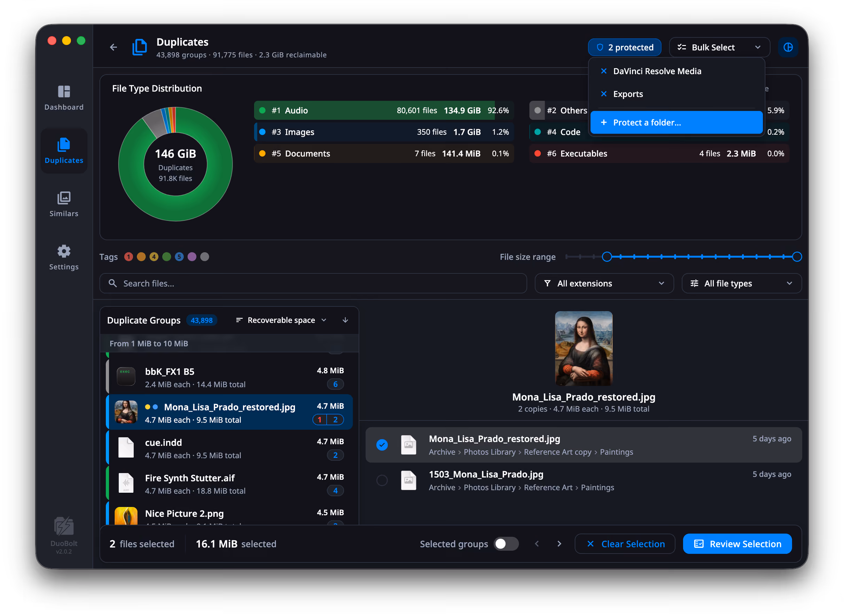
Task: Click the image file icon of the checked Mona_Lisa_Prado_restored.jpg
Action: (408, 445)
